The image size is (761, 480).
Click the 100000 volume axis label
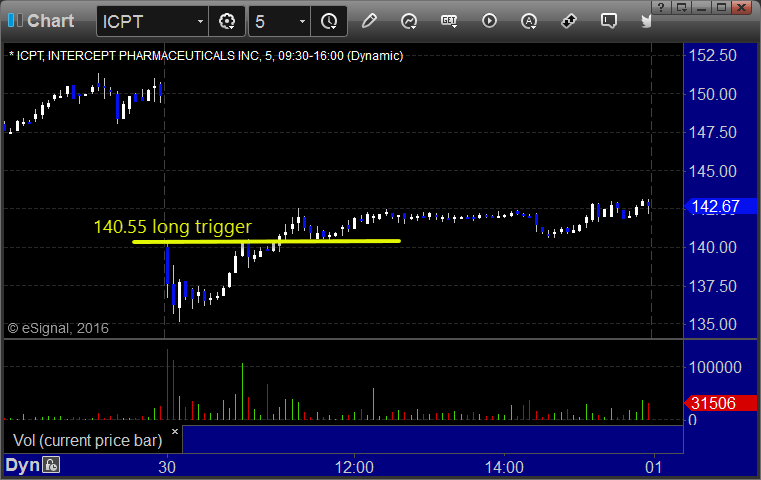[715, 367]
